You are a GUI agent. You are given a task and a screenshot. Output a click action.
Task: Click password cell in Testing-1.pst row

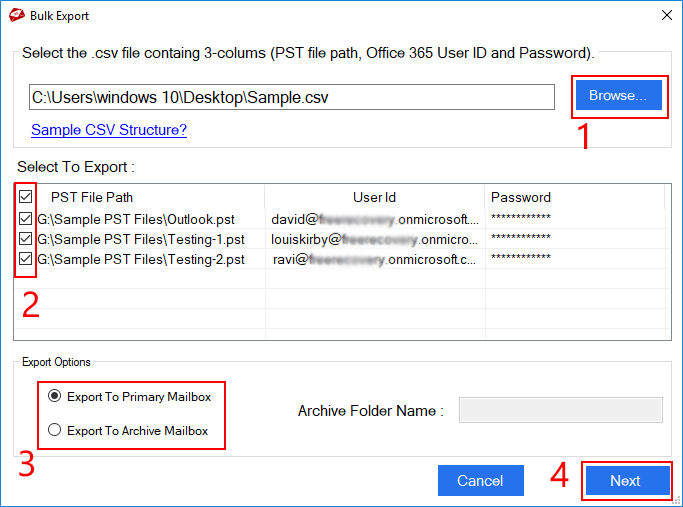[521, 237]
